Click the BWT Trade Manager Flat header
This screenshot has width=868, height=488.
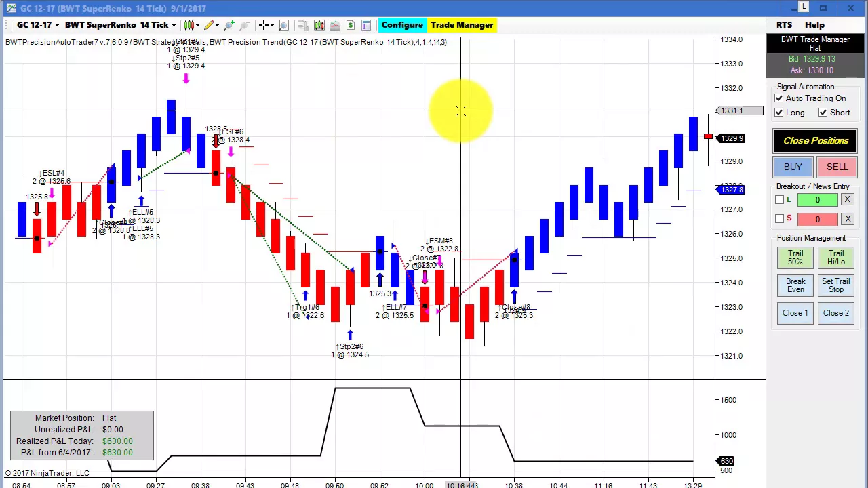[x=815, y=43]
